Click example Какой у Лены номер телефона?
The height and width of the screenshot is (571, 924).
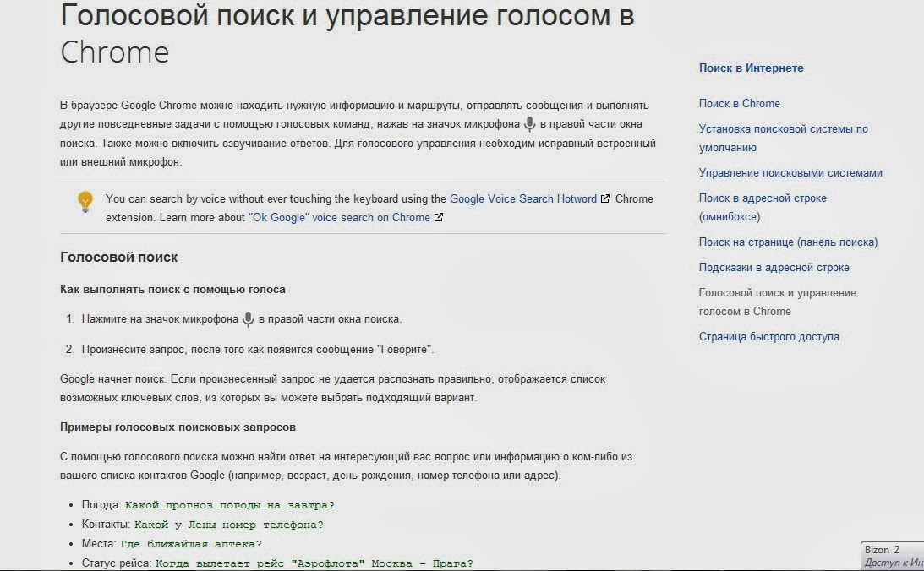click(x=228, y=525)
